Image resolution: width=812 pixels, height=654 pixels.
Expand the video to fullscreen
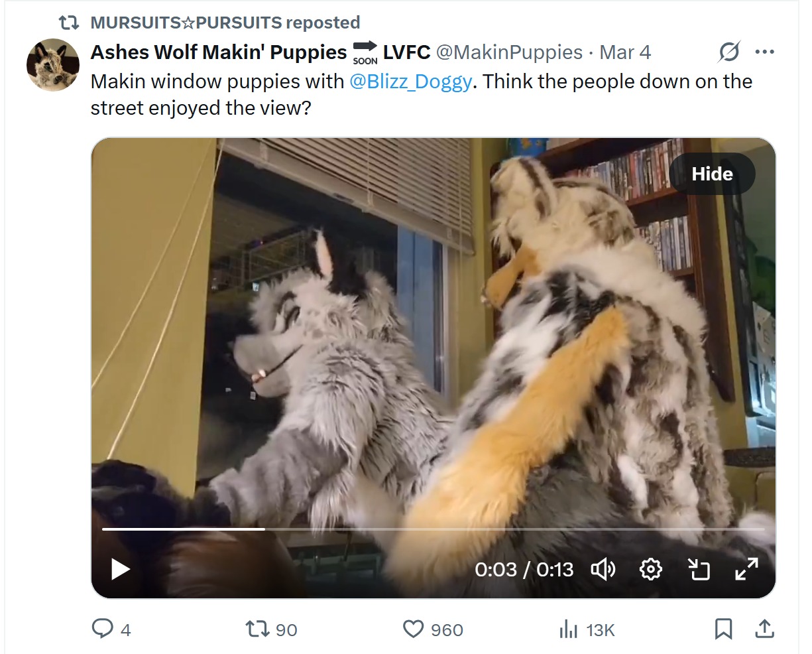pos(747,569)
